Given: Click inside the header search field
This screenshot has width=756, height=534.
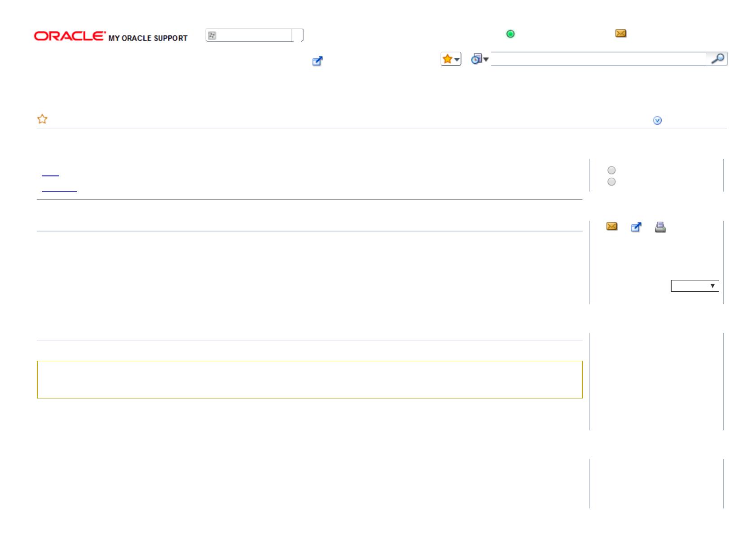Looking at the screenshot, I should [x=598, y=59].
